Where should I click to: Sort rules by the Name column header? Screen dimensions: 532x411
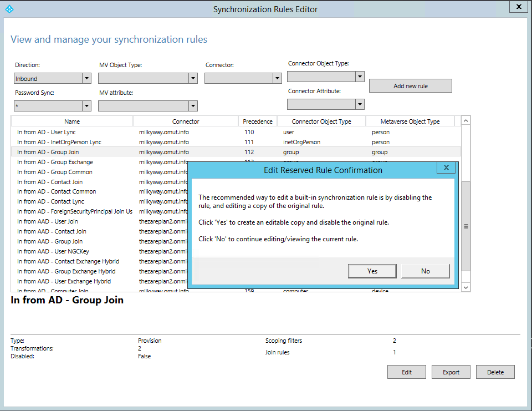(x=72, y=121)
